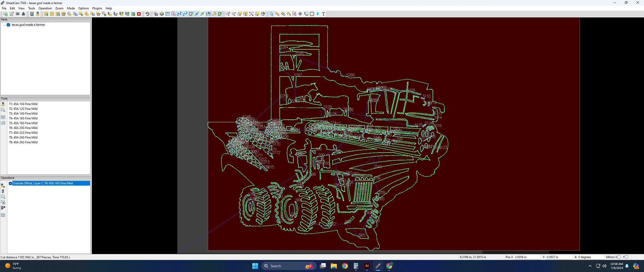Open the File menu
The width and height of the screenshot is (644, 272).
click(4, 8)
